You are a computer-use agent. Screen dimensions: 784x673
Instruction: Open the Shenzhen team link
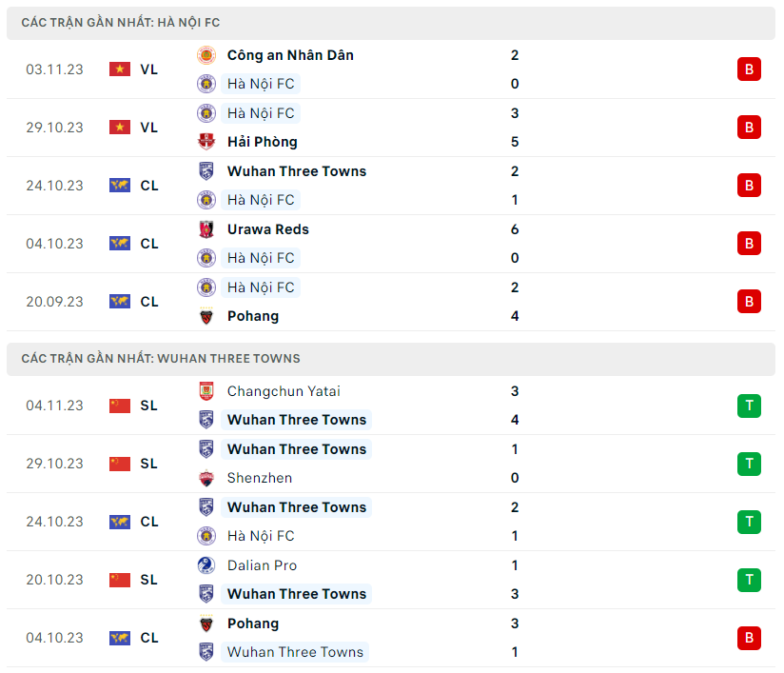(x=259, y=478)
